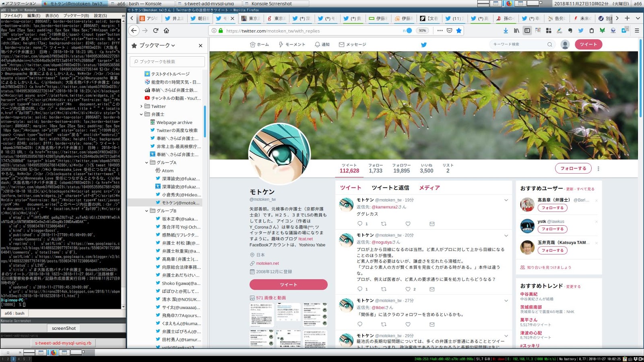Screen dimensions: 644x362
Task: Go to Twitter ホーム
Action: (259, 45)
